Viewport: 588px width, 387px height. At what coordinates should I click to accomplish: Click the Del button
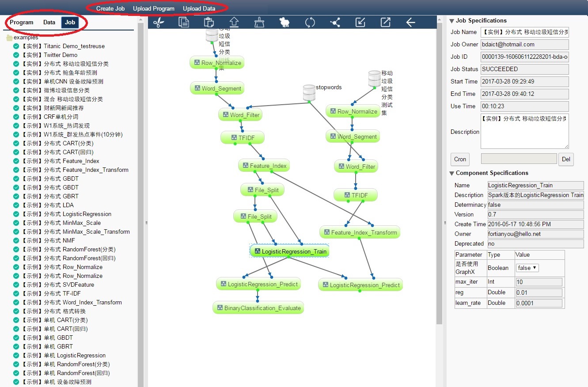coord(566,159)
